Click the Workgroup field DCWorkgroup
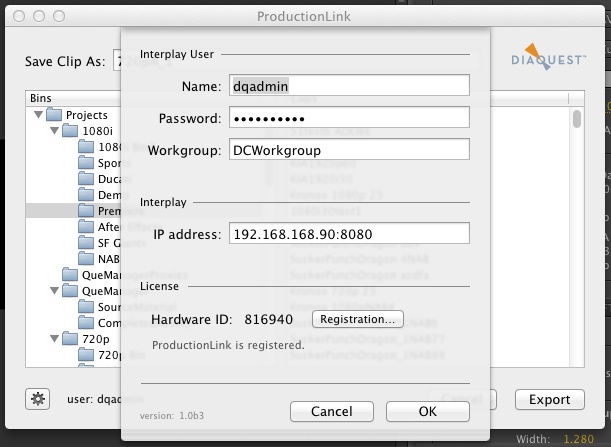 (349, 149)
